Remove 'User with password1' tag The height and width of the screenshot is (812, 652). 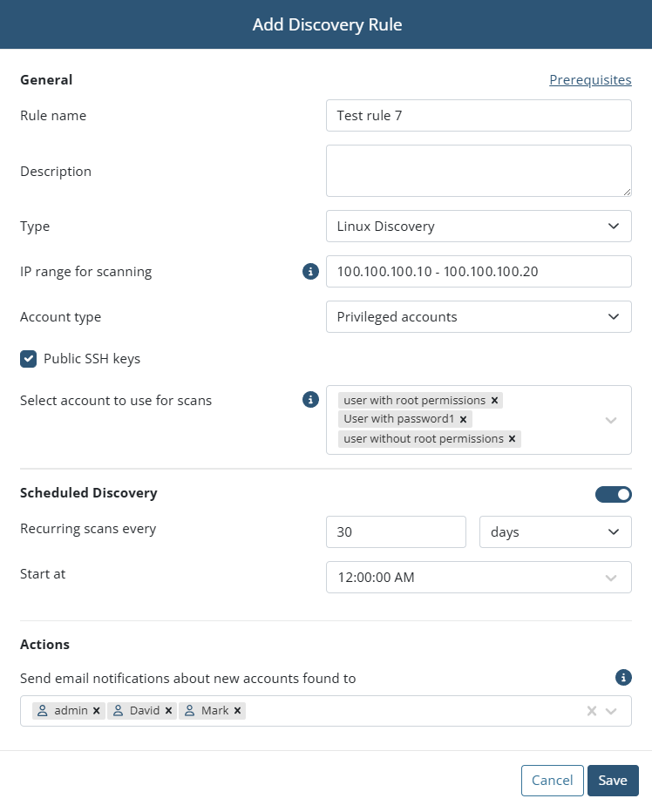tap(464, 419)
